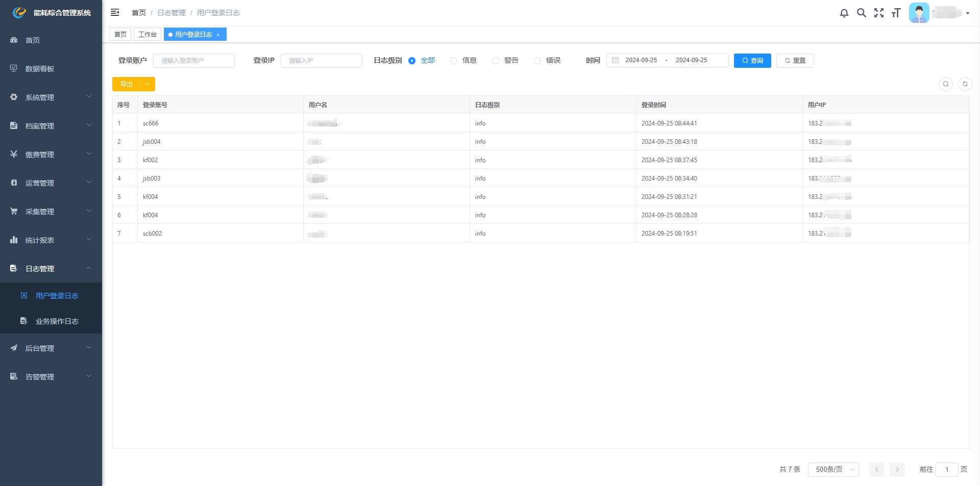
Task: Open the 500条/页 page size dropdown
Action: point(833,469)
